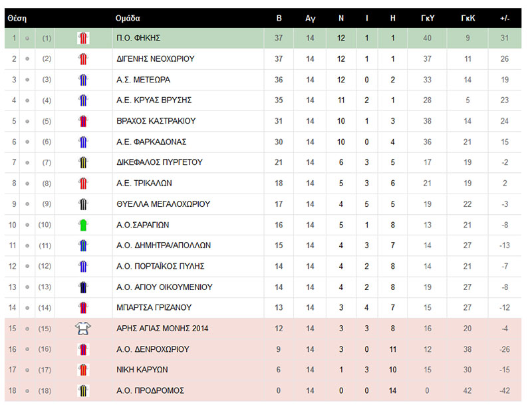The width and height of the screenshot is (532, 409).
Task: Click the Π.Ο. ΦΗΚΗΣ team jersey icon
Action: pyautogui.click(x=83, y=38)
